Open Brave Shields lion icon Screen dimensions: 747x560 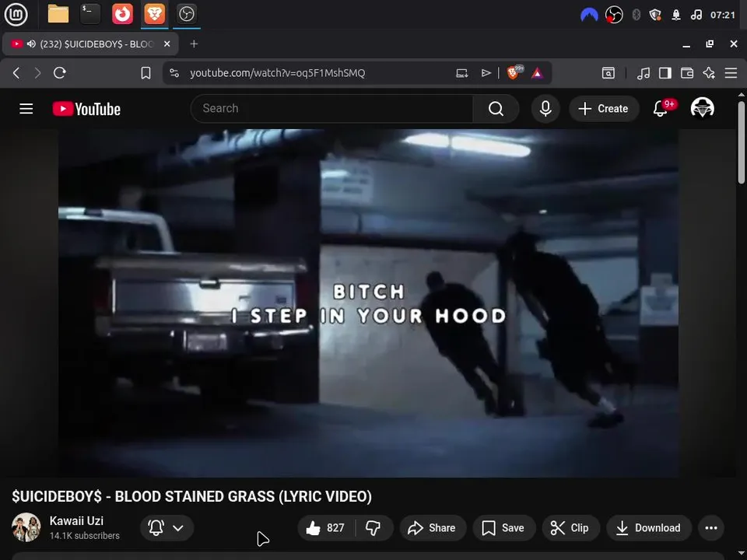click(514, 72)
